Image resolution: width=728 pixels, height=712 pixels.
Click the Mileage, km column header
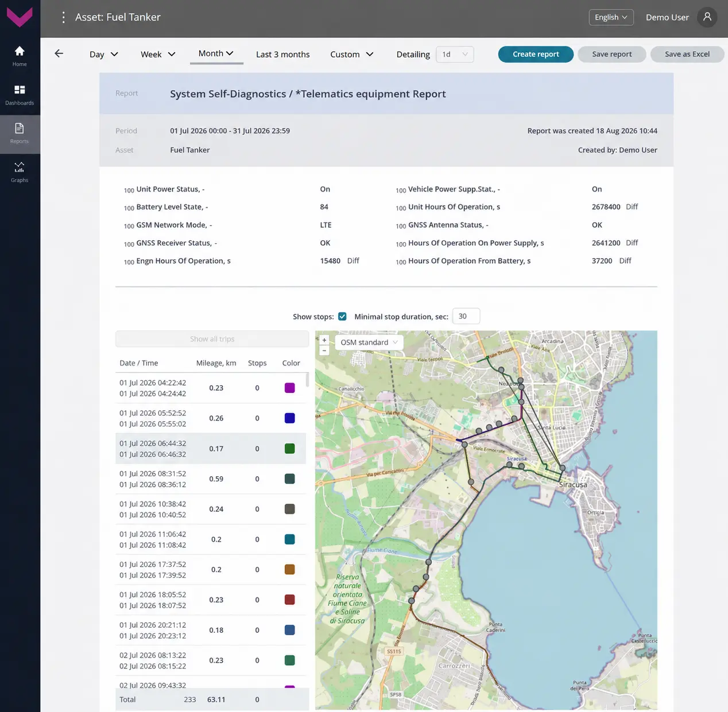coord(216,363)
